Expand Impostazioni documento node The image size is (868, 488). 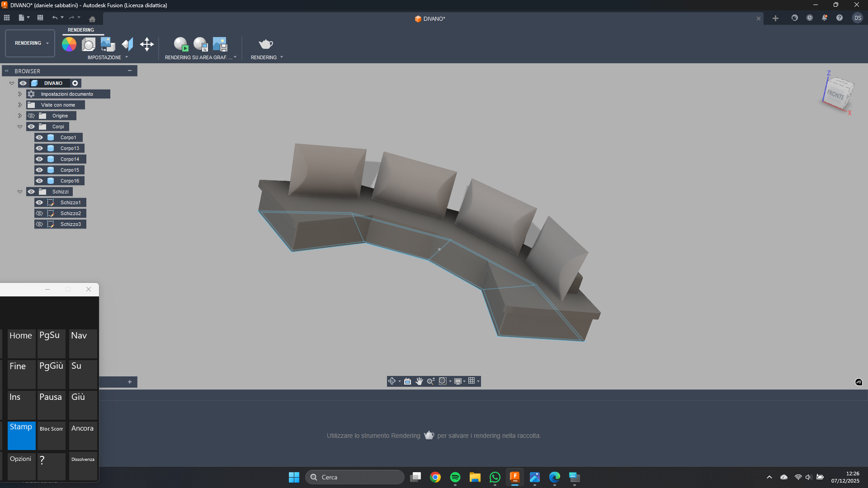[20, 94]
